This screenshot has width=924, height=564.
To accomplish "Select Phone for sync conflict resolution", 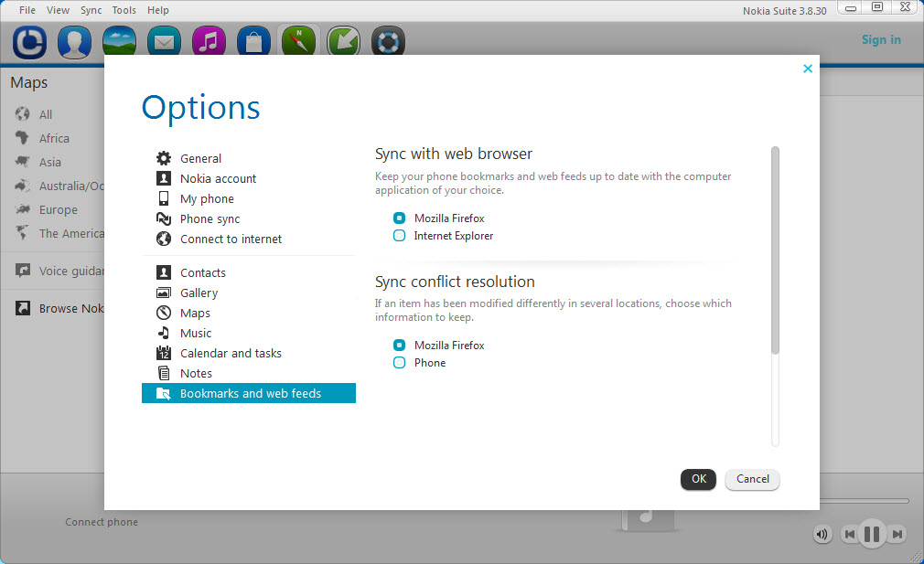I will click(399, 363).
